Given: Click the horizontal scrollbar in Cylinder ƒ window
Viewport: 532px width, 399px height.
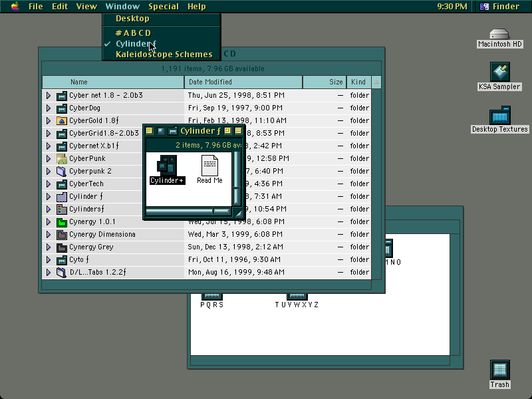Looking at the screenshot, I should click(189, 211).
